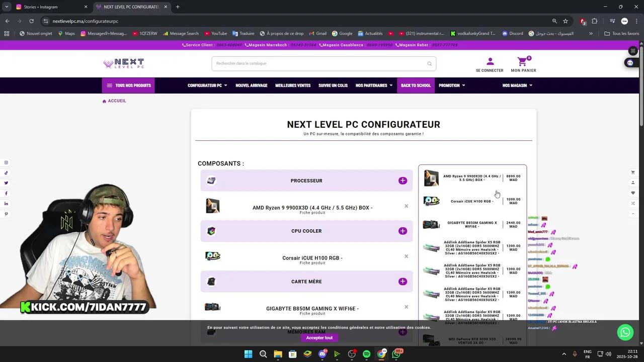Open Fiche produit under GIGABYTE B850M GAMING X
This screenshot has height=362, width=644.
coord(312,313)
